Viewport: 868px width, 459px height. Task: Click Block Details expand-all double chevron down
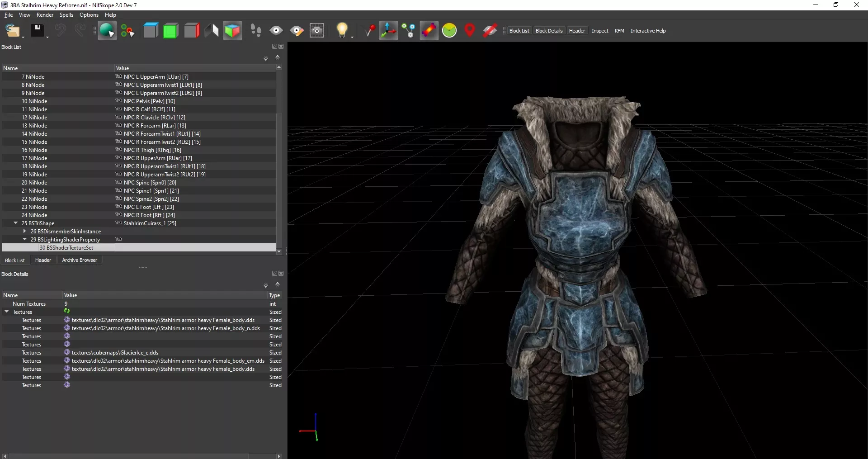point(266,286)
